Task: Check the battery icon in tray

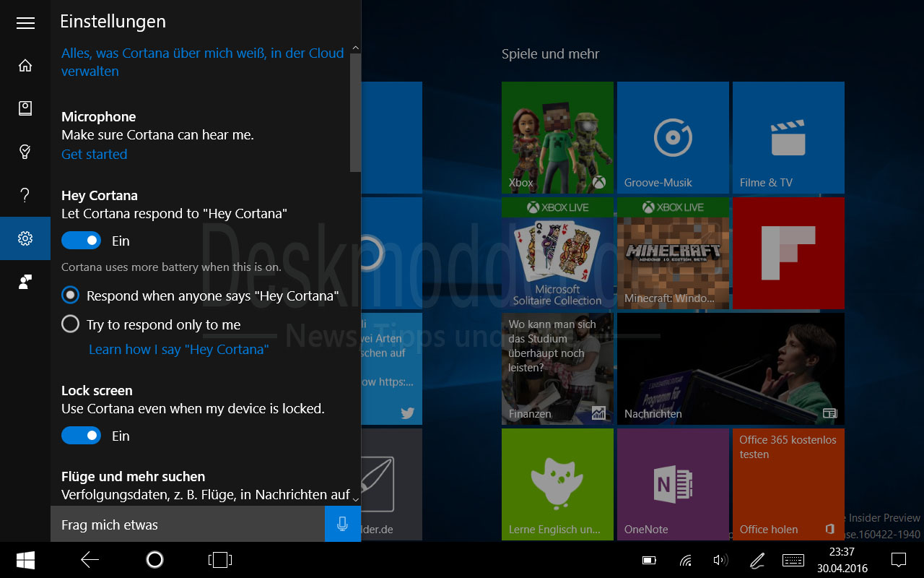Action: pos(650,560)
